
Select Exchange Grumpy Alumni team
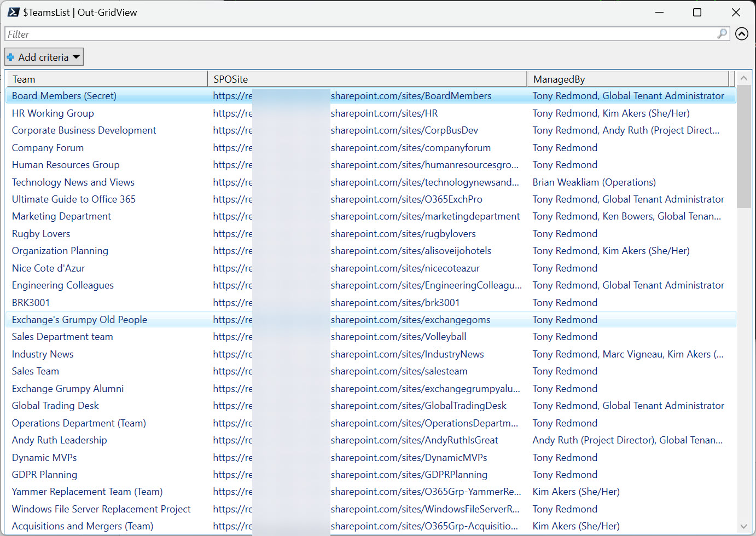(68, 389)
